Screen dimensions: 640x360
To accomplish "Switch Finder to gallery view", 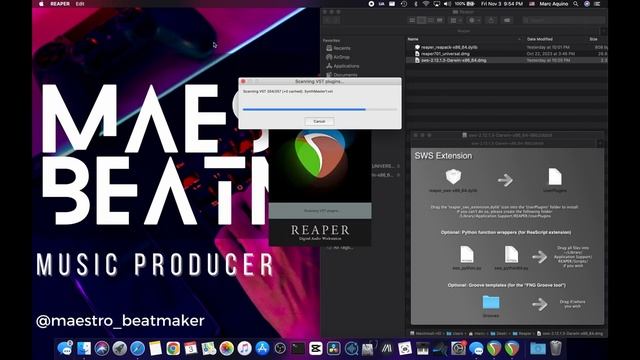I will (440, 20).
